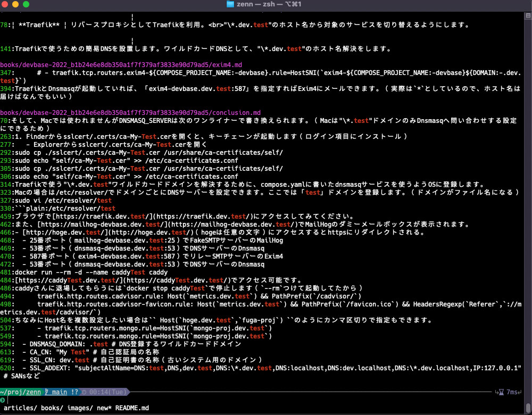
Task: Click line 494 traefik cadvisor.rule text
Action: [x=199, y=296]
